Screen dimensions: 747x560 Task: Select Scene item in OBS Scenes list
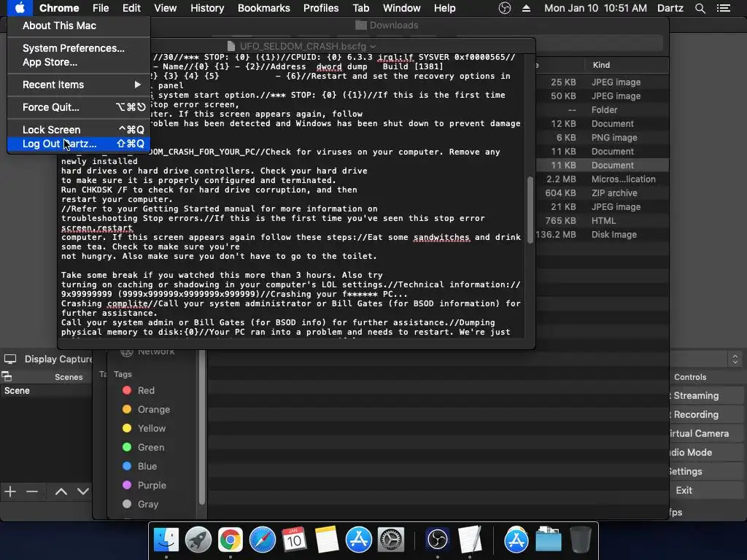46,391
